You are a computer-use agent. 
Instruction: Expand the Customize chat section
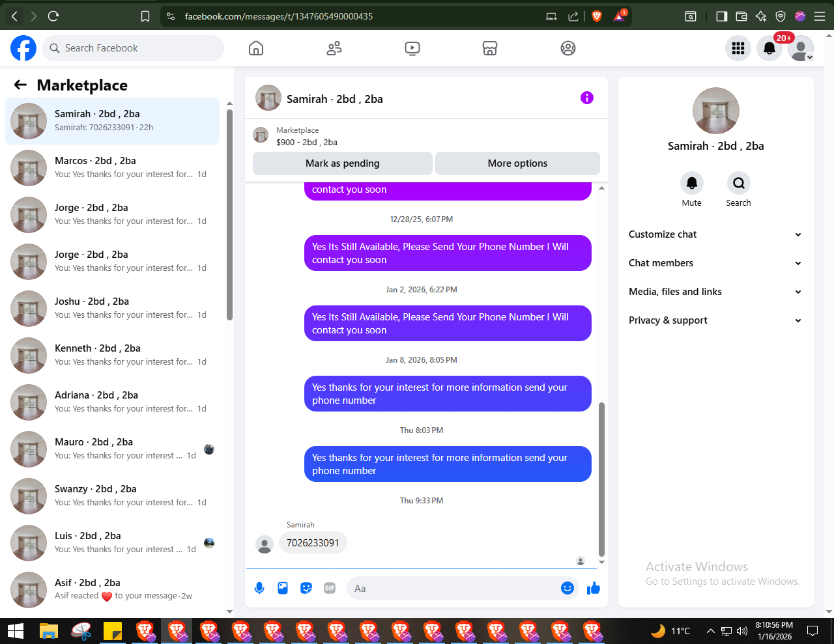click(715, 234)
